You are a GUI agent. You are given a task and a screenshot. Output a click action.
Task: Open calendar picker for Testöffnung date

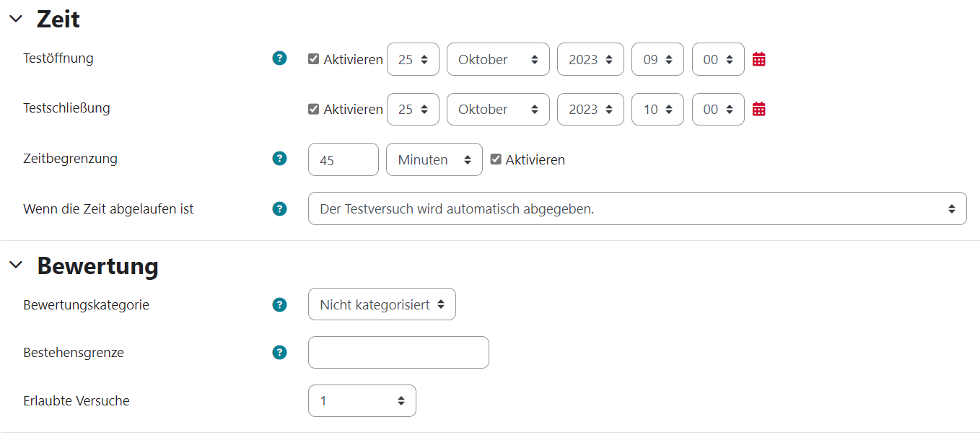click(x=758, y=59)
